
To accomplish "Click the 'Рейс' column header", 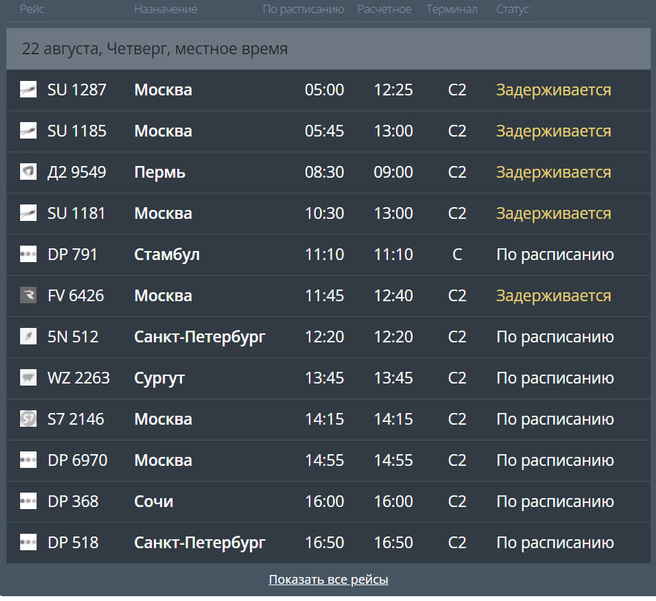I will 33,9.
